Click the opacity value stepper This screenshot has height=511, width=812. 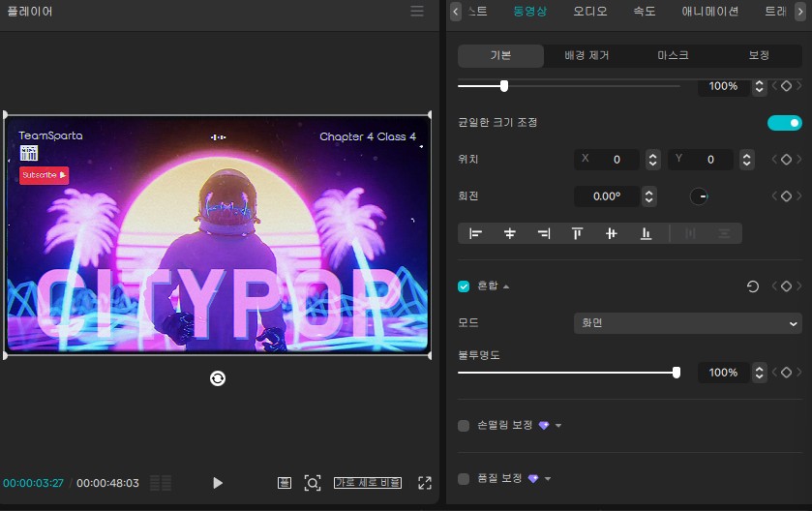point(759,373)
